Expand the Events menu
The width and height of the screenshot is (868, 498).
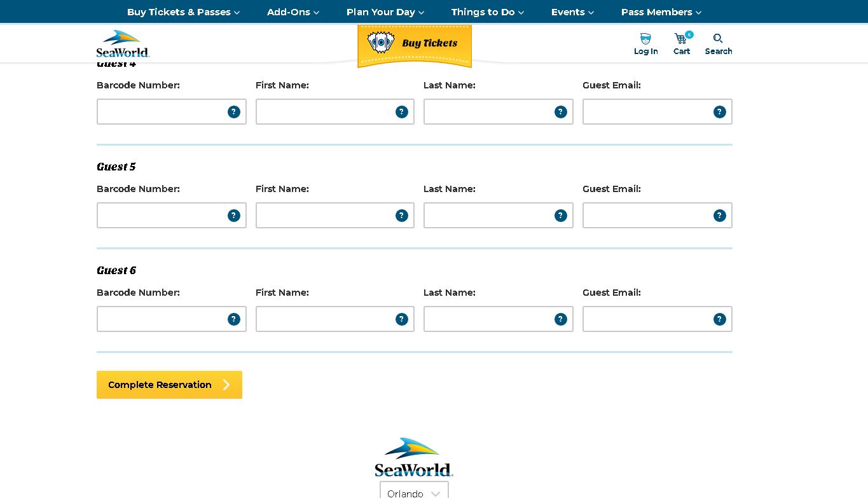pyautogui.click(x=572, y=12)
